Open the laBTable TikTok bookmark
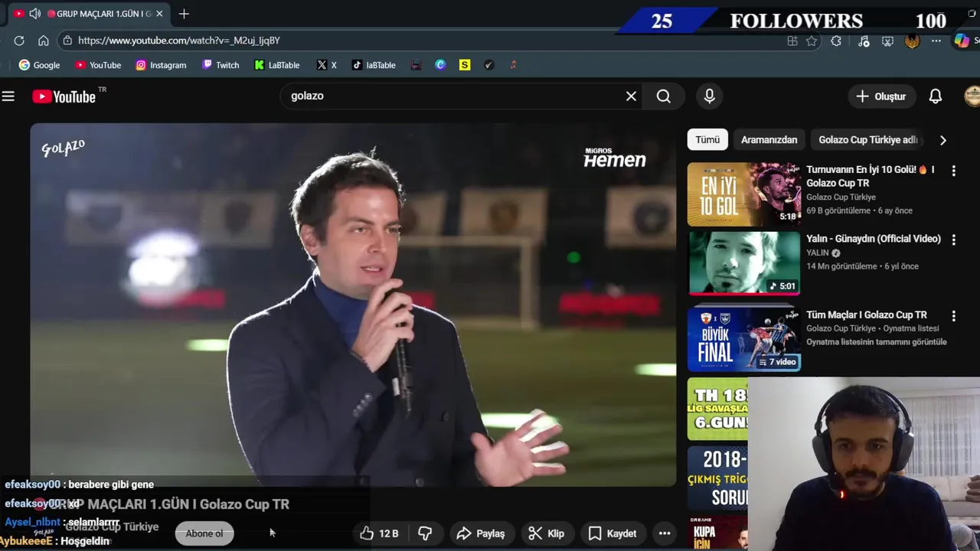The image size is (980, 551). [x=374, y=65]
